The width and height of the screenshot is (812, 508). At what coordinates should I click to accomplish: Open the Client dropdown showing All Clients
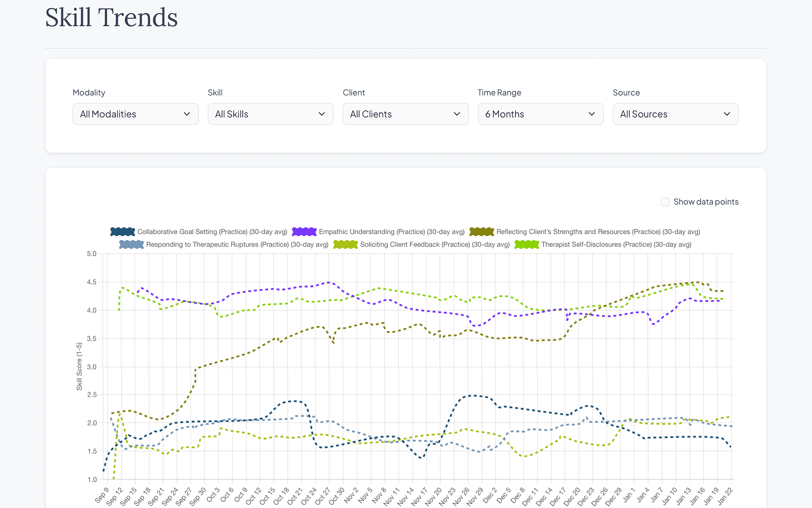[406, 114]
